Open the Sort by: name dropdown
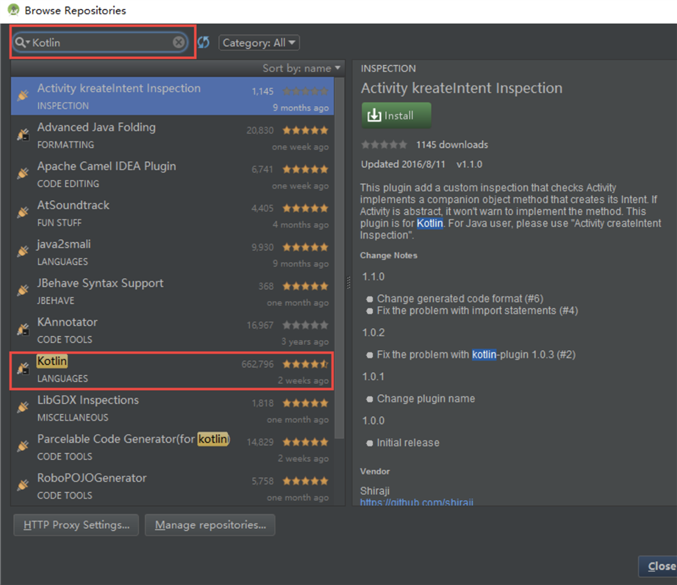Viewport: 677px width, 585px height. coord(301,68)
